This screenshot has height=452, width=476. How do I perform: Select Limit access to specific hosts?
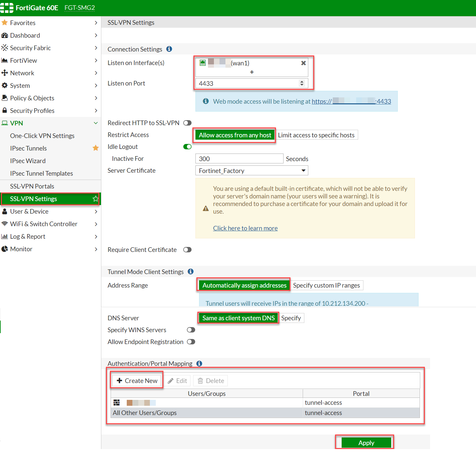pyautogui.click(x=316, y=135)
